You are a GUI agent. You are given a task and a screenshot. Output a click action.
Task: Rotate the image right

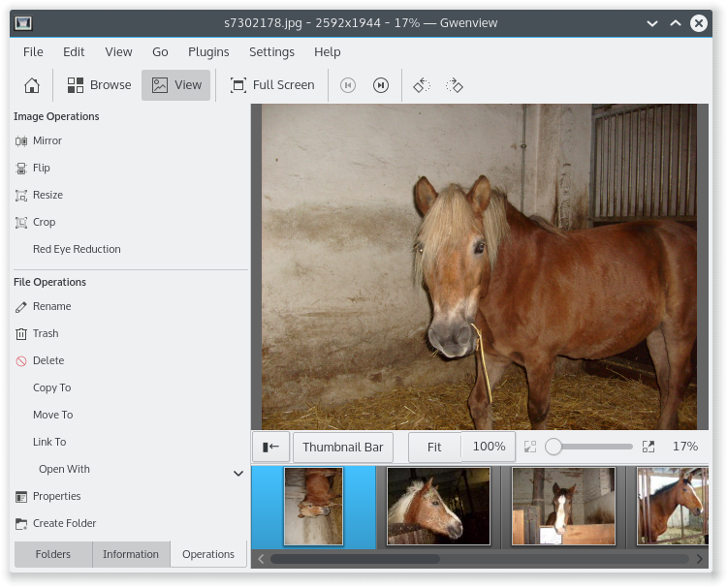455,85
